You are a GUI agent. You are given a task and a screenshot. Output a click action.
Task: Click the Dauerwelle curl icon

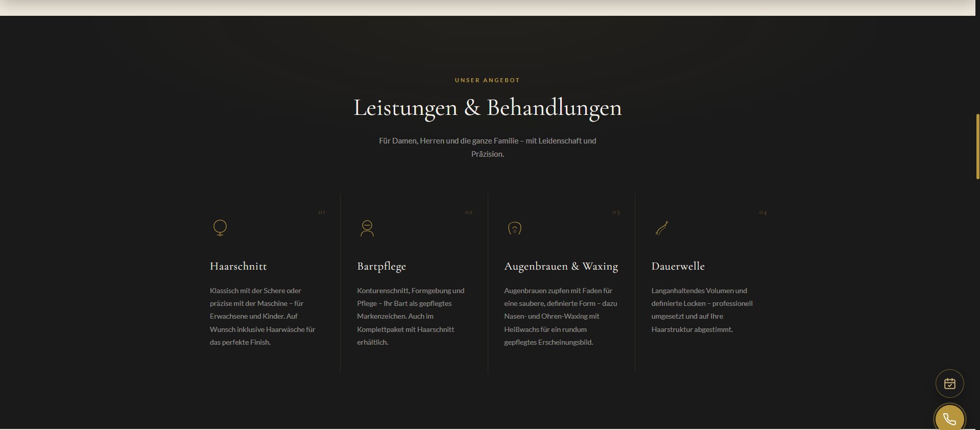pos(662,228)
